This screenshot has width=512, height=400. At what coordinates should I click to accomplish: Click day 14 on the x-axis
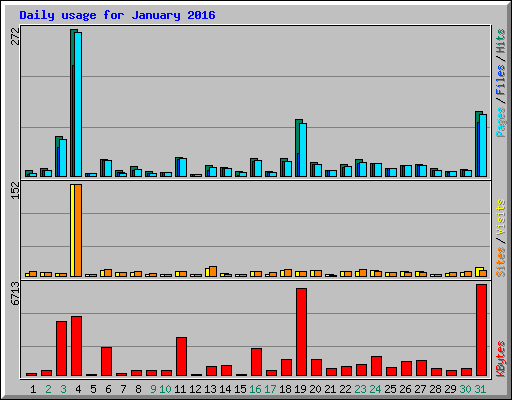(225, 389)
